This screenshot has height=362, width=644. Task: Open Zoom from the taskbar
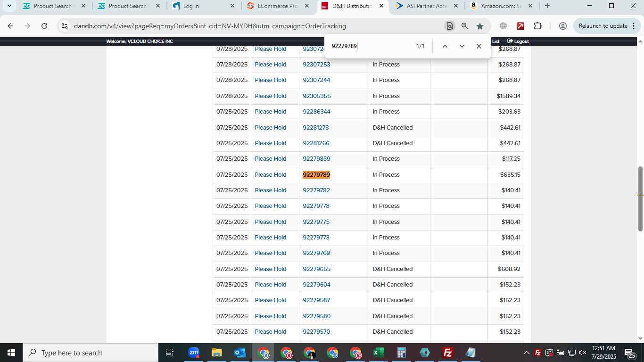pyautogui.click(x=193, y=353)
